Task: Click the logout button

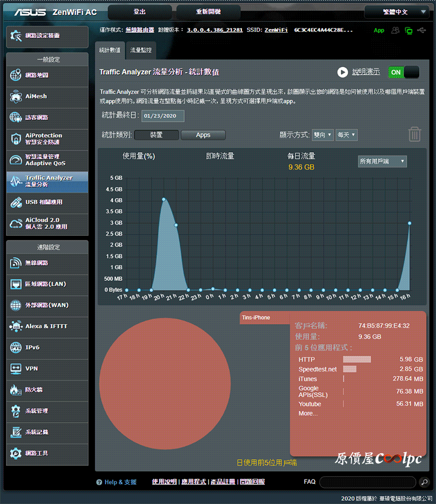Action: click(x=140, y=12)
